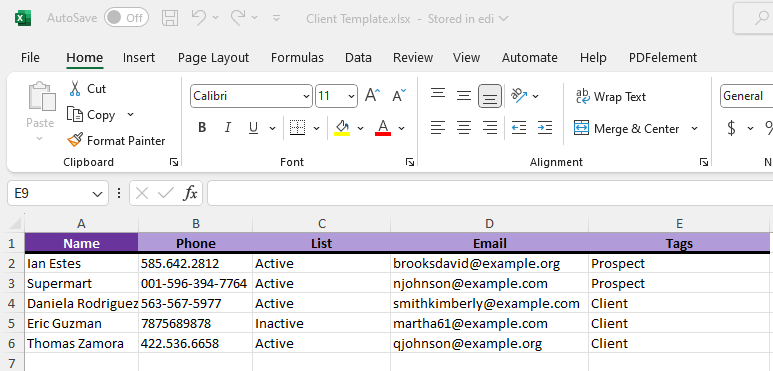This screenshot has width=773, height=371.
Task: Open the Calibri font name box
Action: 251,96
